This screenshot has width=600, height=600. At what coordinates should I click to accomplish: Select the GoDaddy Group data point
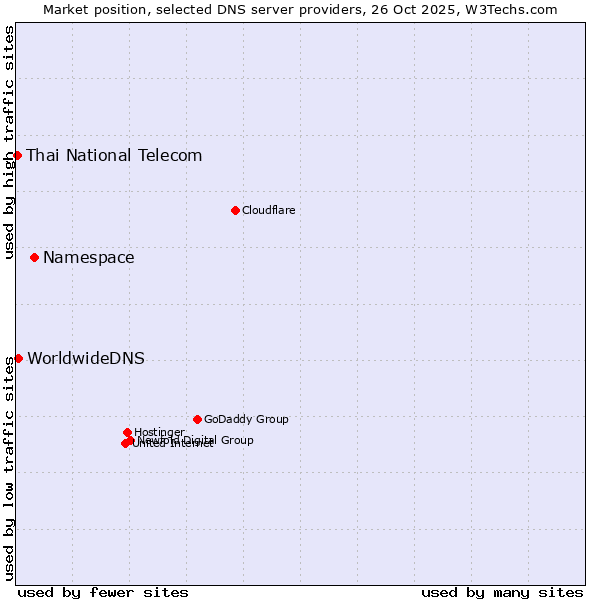[x=197, y=419]
